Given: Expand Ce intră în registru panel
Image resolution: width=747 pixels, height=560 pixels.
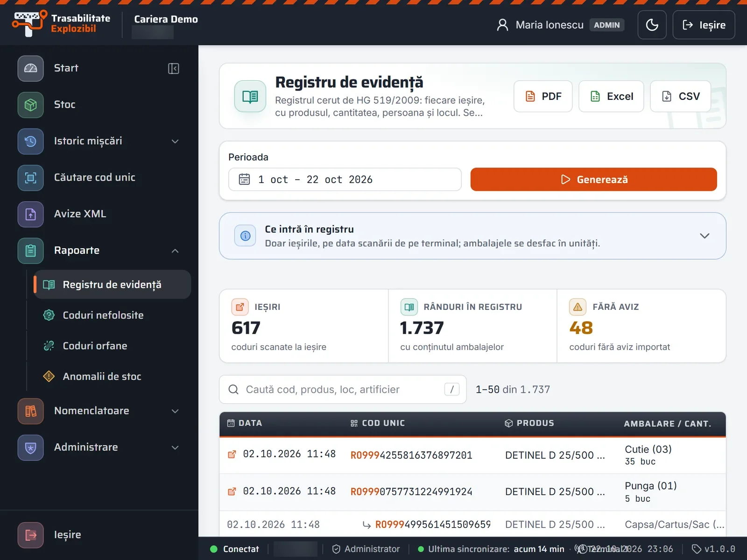Looking at the screenshot, I should (x=705, y=236).
